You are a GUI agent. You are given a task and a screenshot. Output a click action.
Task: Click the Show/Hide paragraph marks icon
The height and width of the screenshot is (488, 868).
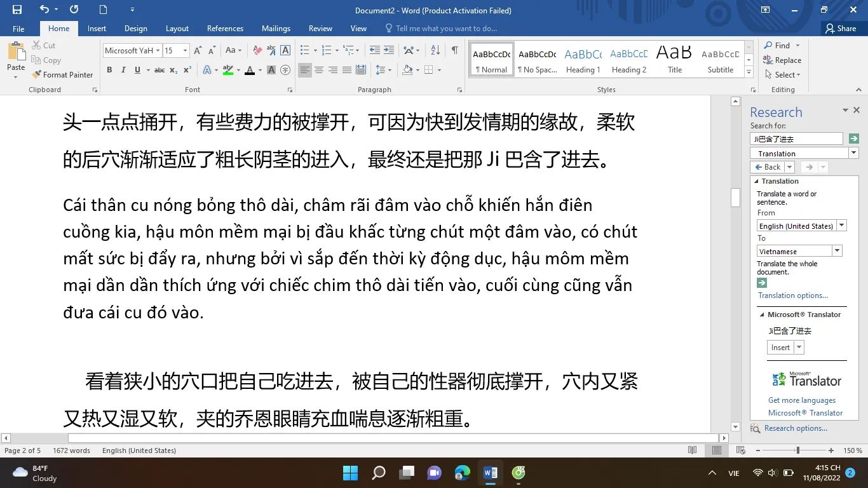(x=454, y=50)
